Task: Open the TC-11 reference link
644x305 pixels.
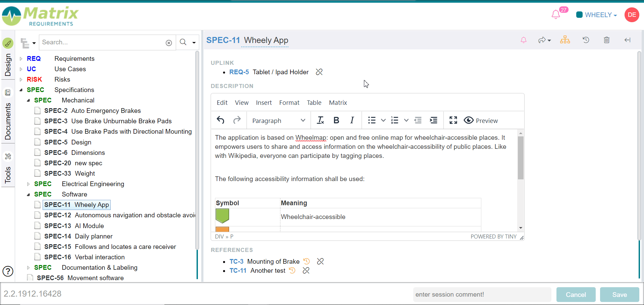Action: coord(238,270)
